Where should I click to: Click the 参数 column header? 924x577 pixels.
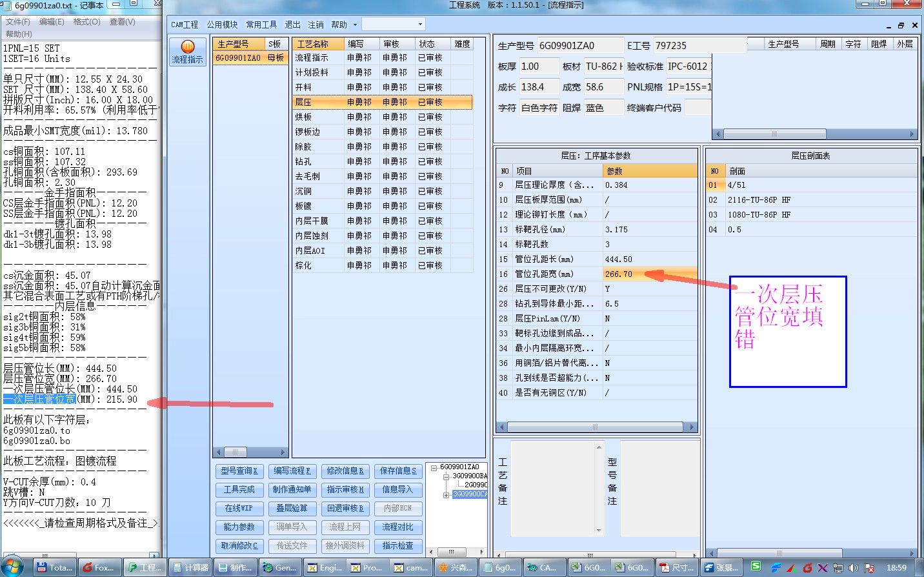click(649, 171)
